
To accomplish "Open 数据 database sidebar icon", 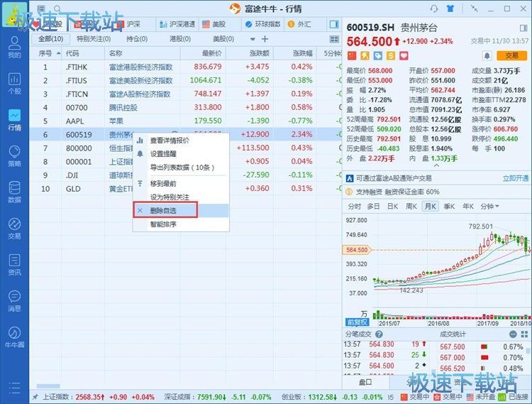I will (14, 192).
